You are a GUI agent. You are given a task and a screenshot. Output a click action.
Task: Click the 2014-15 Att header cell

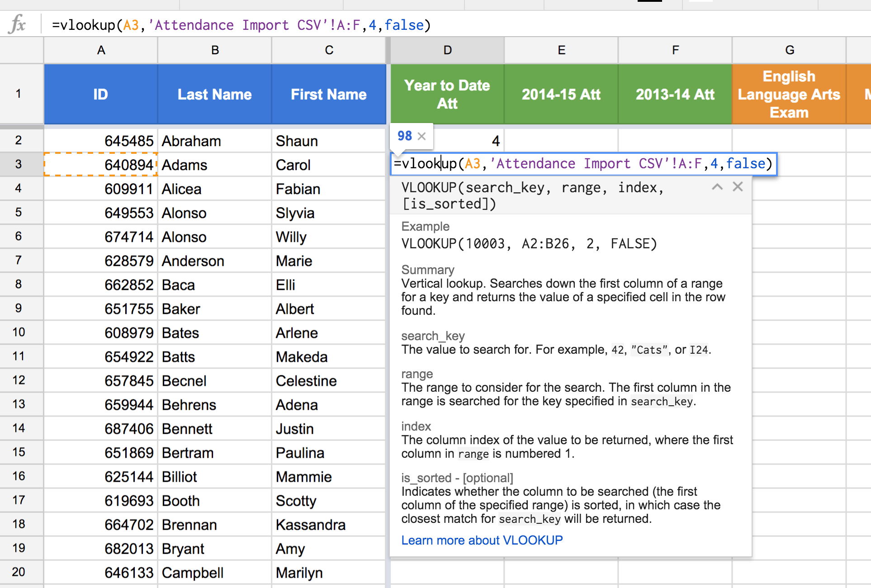click(561, 94)
